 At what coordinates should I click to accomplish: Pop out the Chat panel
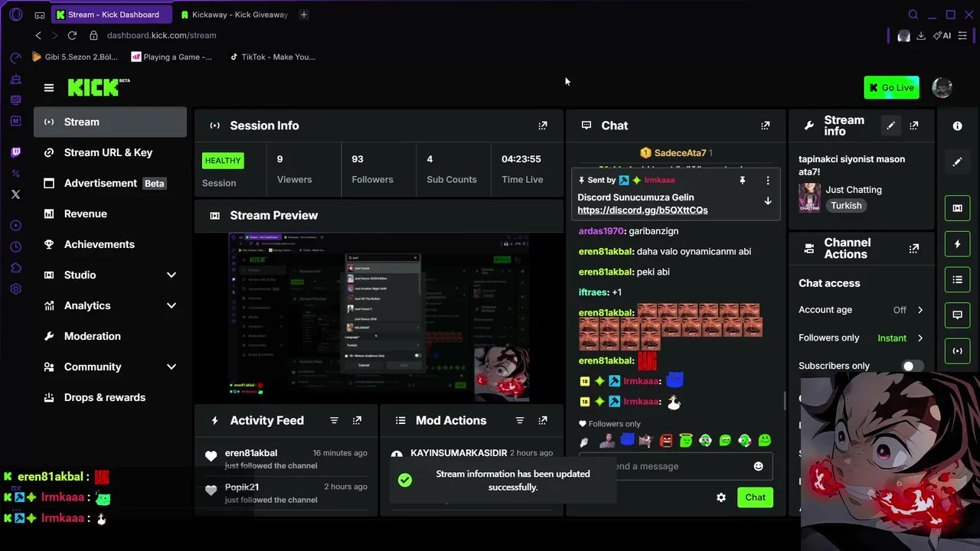click(x=765, y=126)
